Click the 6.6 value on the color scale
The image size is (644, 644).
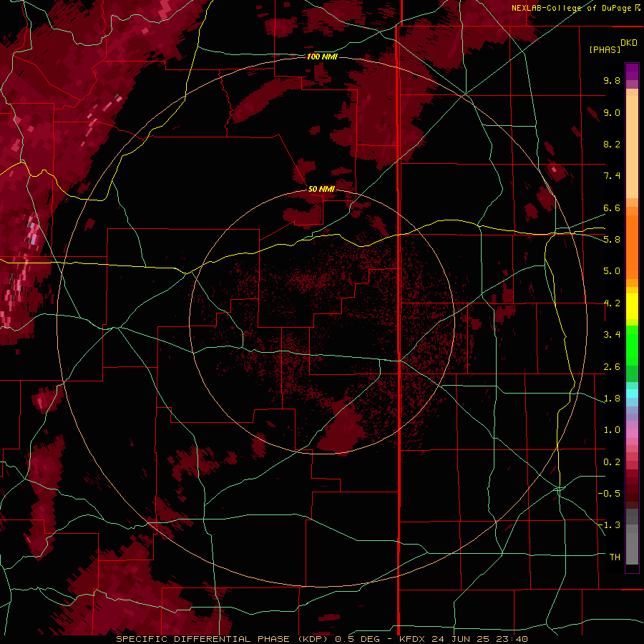click(612, 208)
